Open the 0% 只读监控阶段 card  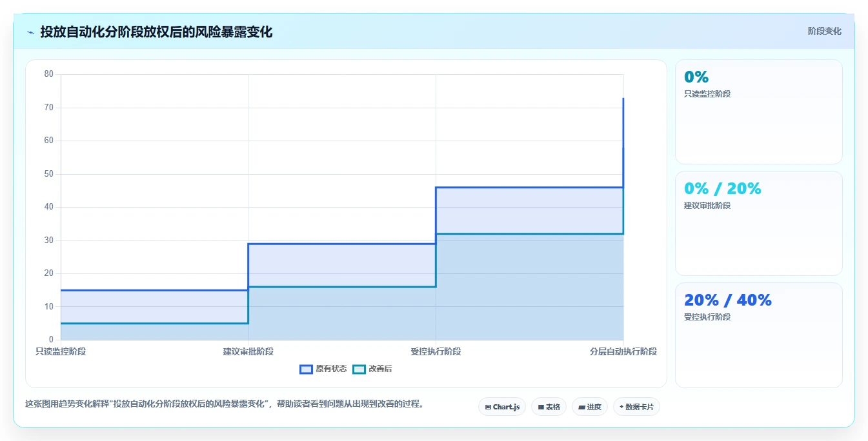759,112
